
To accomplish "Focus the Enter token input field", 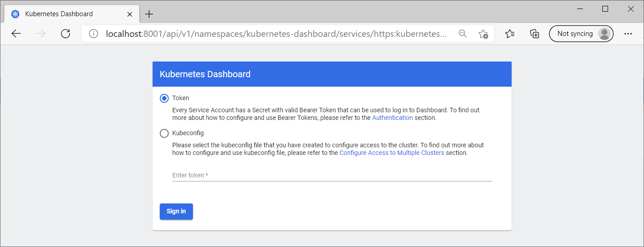I will (x=332, y=175).
